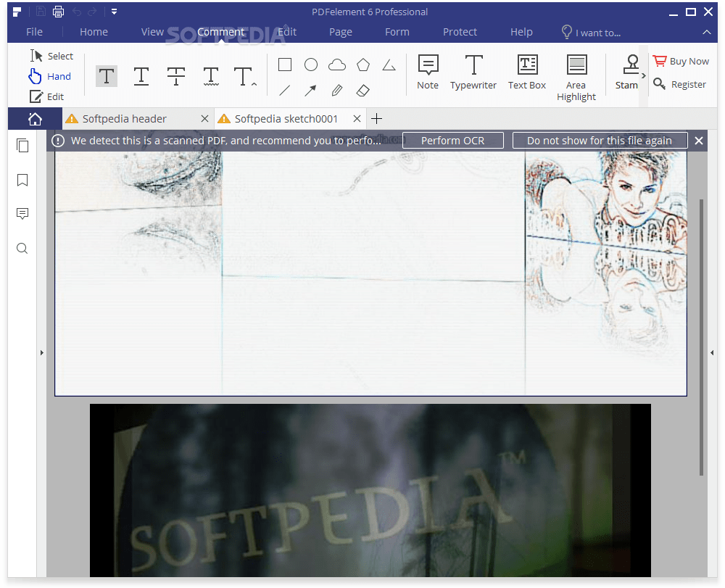Image resolution: width=725 pixels, height=588 pixels.
Task: Select the Highlight text tool
Action: [107, 76]
